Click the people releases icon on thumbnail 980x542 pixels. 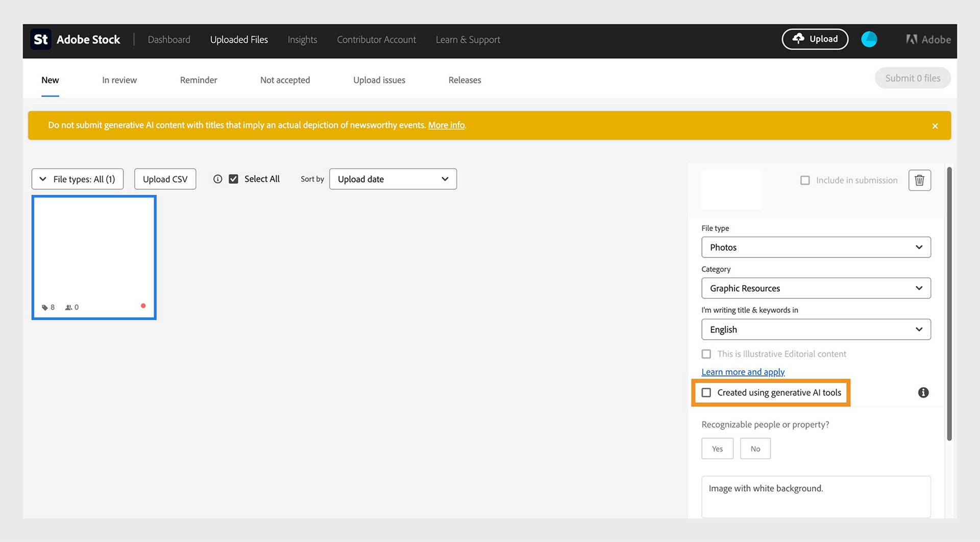click(x=68, y=308)
